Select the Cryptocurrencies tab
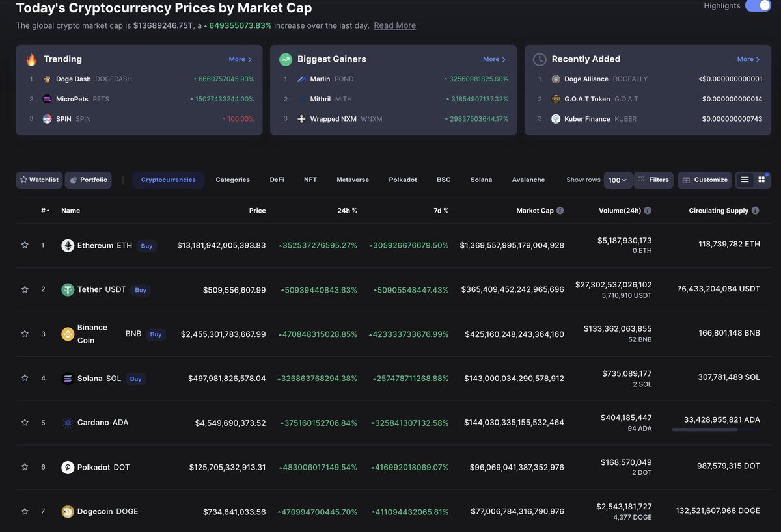The image size is (781, 532). (x=169, y=180)
